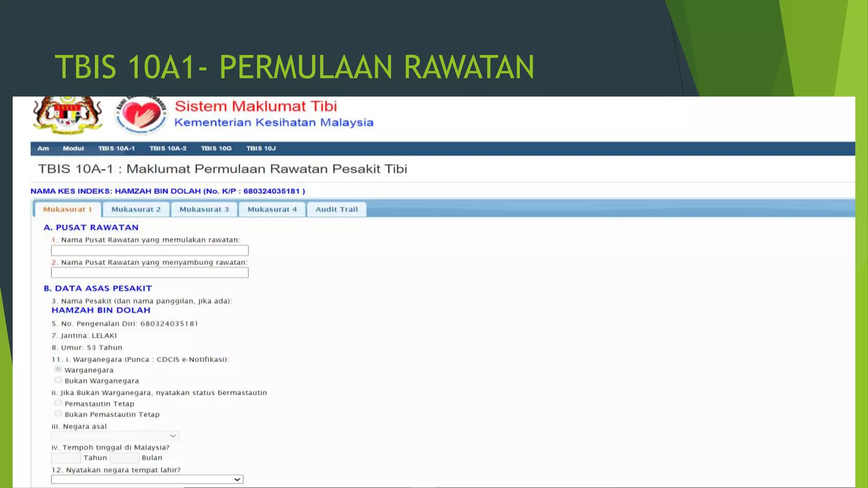Click the Tahun duration input field
Screen dimensions: 868x488
pyautogui.click(x=66, y=458)
